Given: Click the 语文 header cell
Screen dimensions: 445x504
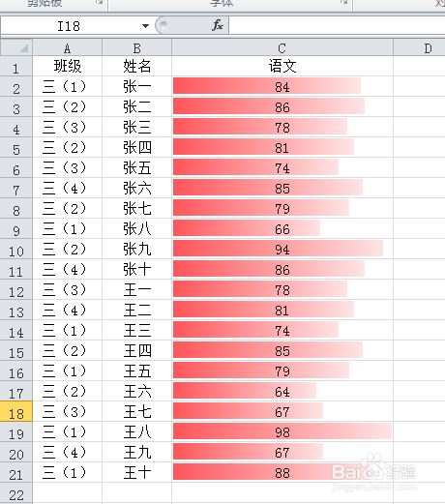Looking at the screenshot, I should click(282, 67).
